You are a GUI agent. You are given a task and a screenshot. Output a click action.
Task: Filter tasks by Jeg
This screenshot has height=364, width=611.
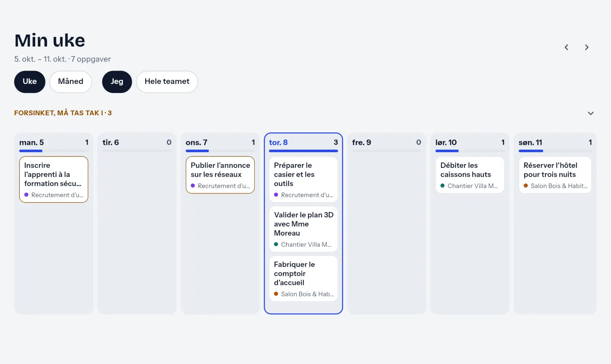click(x=117, y=82)
